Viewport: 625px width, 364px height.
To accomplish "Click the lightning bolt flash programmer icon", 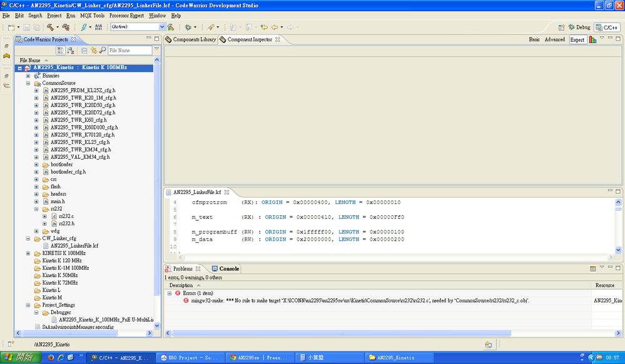I will (84, 27).
